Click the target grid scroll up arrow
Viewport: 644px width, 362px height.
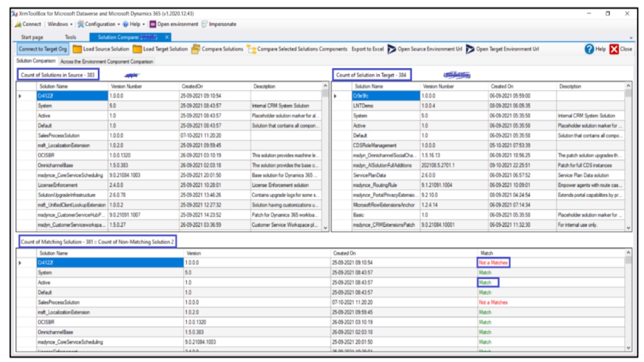click(628, 86)
